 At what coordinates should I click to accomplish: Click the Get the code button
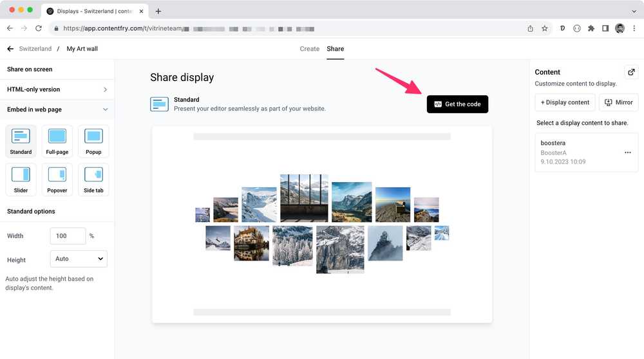point(457,104)
